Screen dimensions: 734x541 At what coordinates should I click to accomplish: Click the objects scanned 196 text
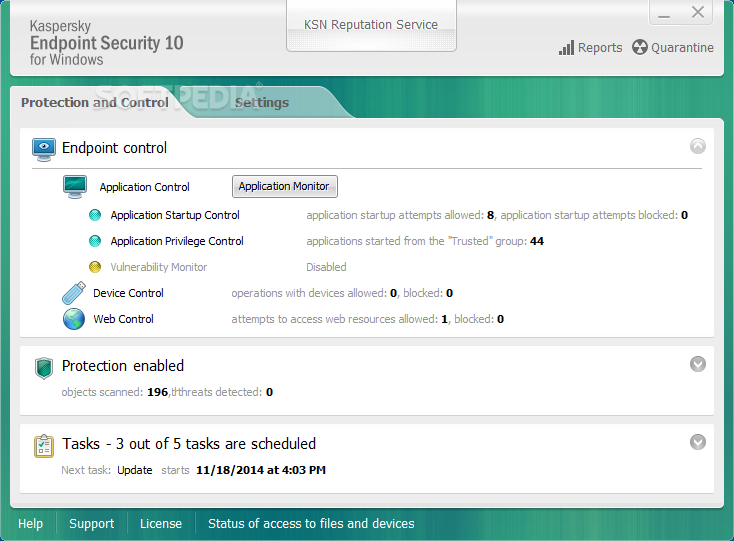pos(115,392)
